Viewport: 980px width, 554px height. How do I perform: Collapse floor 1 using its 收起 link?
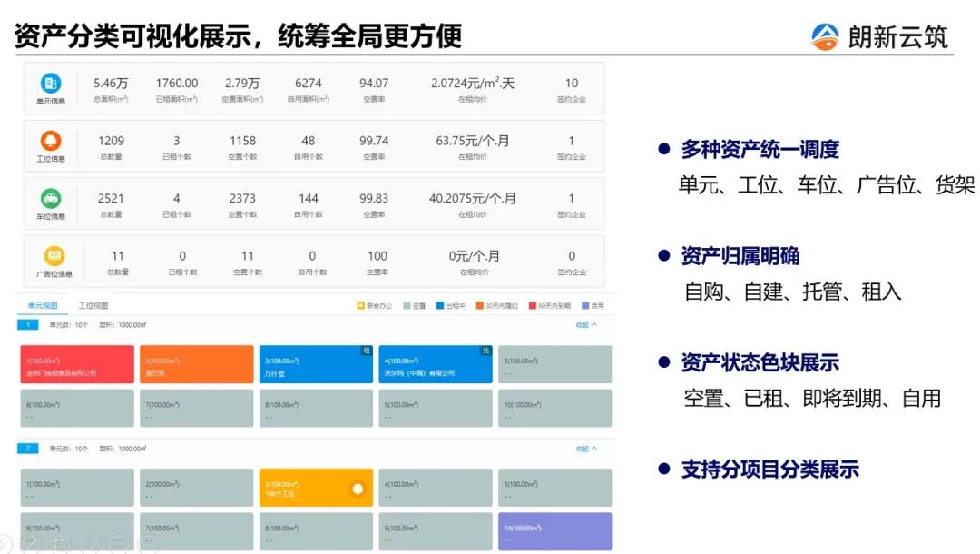coord(586,324)
